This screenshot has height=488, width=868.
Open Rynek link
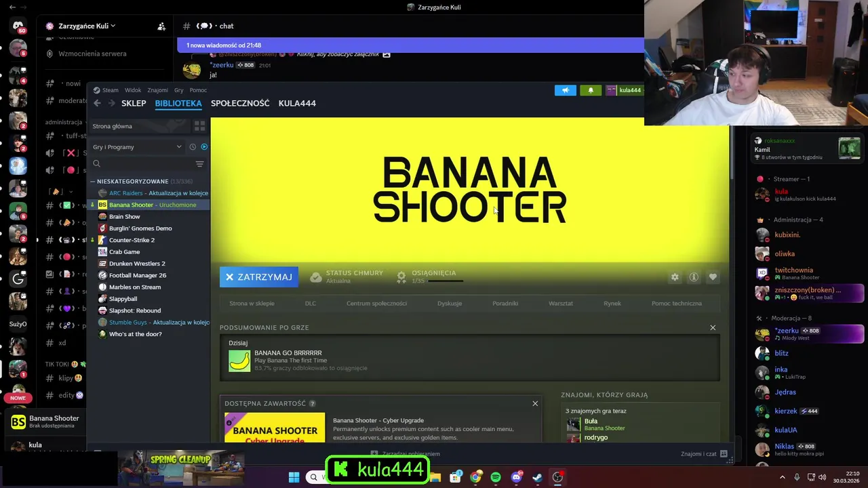pos(612,304)
